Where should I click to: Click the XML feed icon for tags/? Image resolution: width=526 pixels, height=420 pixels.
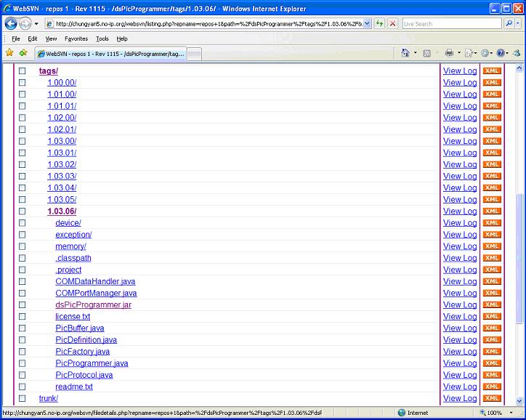click(492, 70)
